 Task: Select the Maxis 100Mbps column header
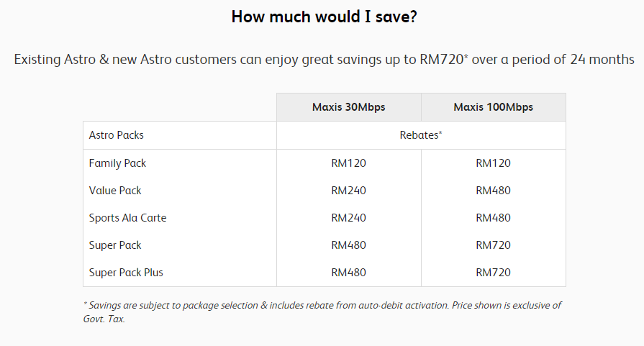[493, 107]
